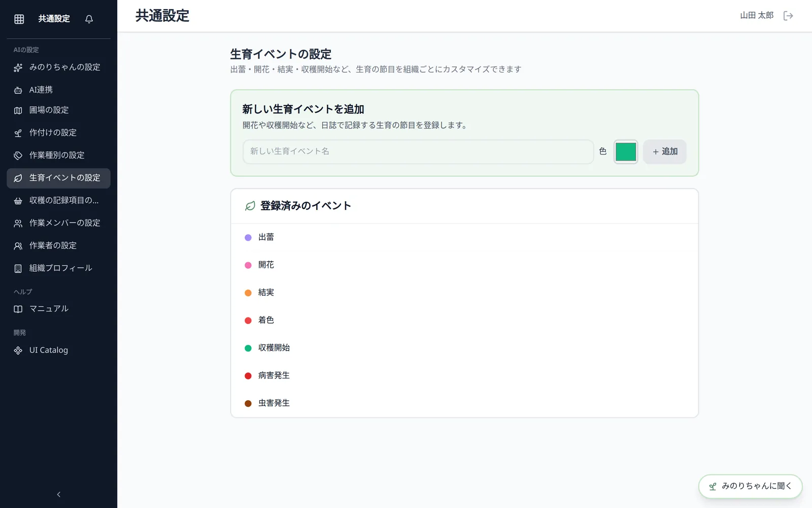Open 組織プロフィール label in sidebar

pyautogui.click(x=61, y=268)
